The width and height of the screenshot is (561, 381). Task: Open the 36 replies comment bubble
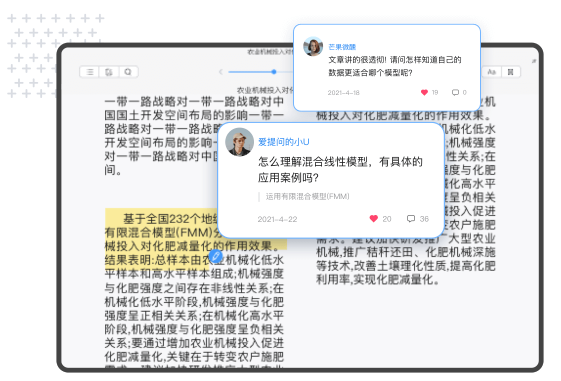coord(411,219)
